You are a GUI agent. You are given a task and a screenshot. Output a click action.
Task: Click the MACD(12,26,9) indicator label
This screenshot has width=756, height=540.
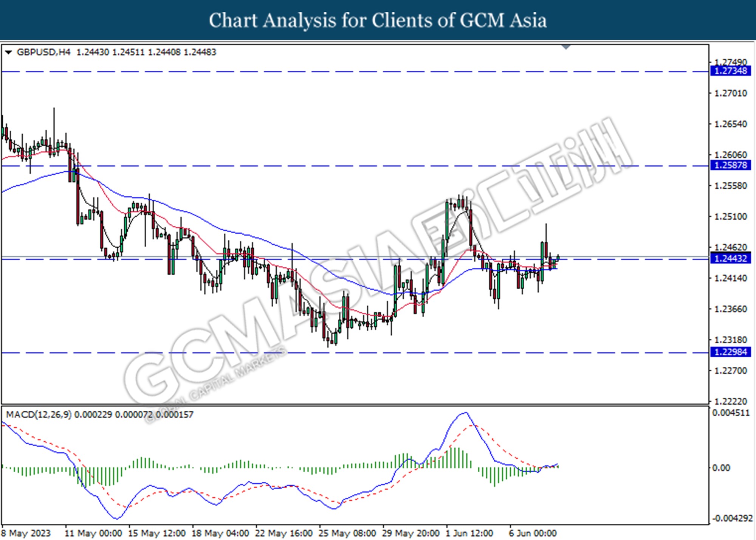[39, 415]
